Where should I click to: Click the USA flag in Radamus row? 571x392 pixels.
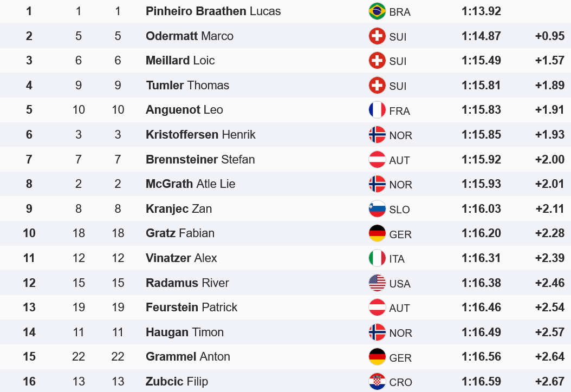point(377,283)
